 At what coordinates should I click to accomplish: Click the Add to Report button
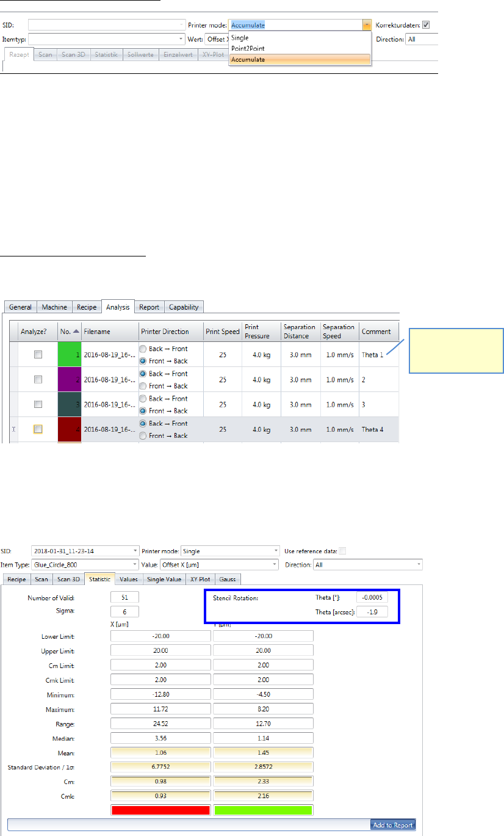click(x=393, y=825)
